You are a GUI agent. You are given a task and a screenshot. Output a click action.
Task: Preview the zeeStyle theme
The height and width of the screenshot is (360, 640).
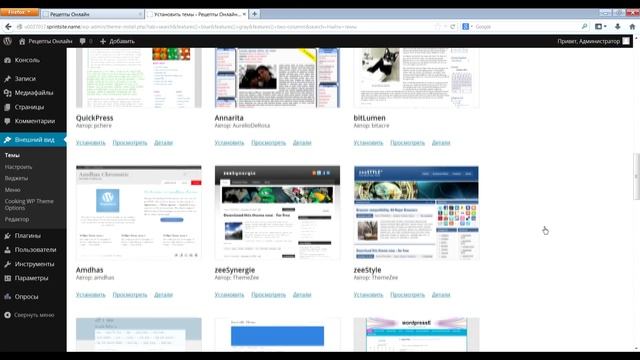pyautogui.click(x=407, y=295)
